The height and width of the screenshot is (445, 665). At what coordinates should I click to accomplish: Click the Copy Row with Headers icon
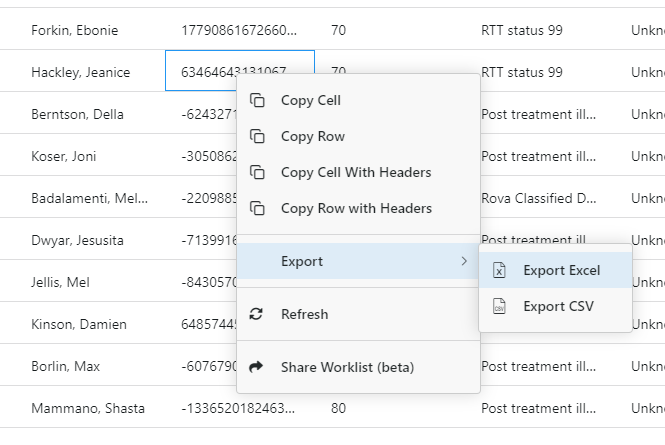coord(257,208)
